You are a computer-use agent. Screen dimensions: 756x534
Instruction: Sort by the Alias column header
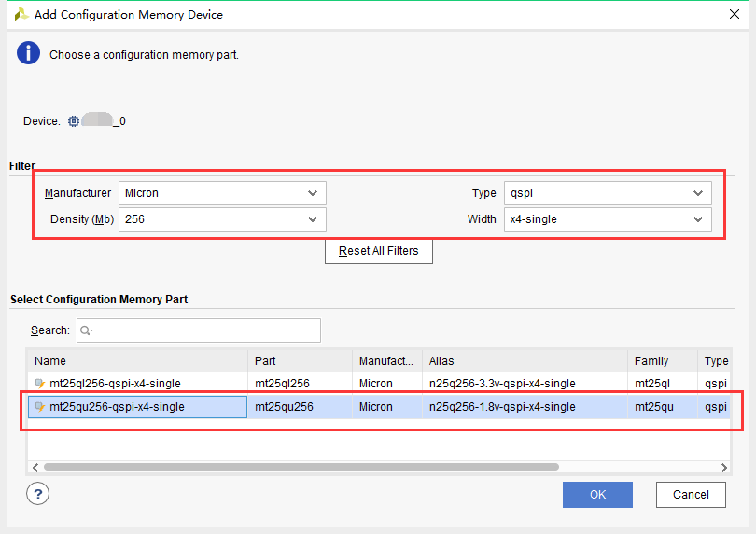(525, 361)
